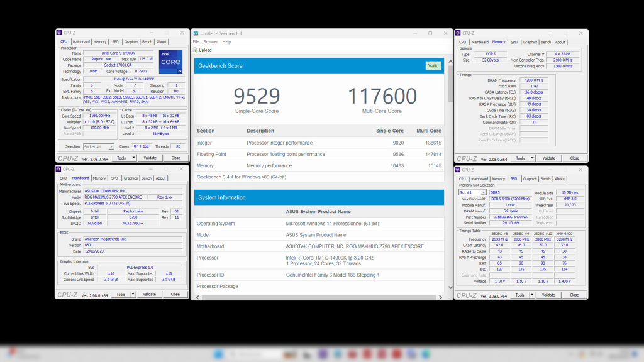Open the File menu in Geekbench
This screenshot has width=644, height=362.
(x=196, y=42)
